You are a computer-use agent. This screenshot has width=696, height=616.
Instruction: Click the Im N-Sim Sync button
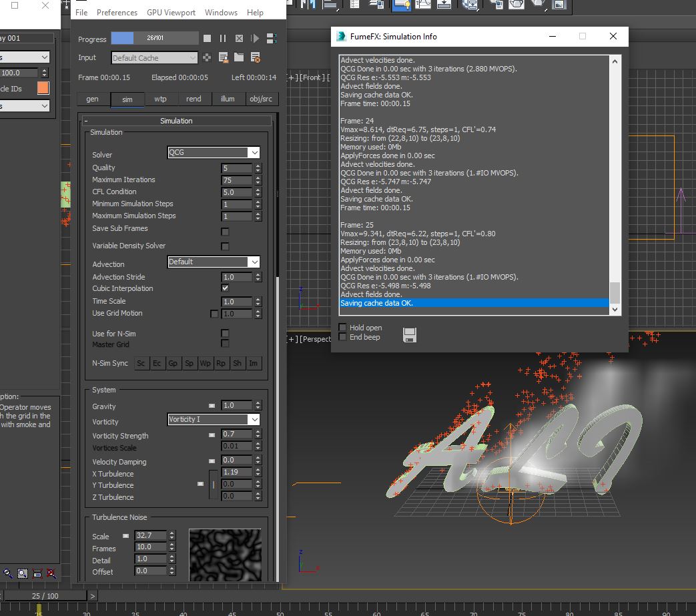click(x=253, y=363)
